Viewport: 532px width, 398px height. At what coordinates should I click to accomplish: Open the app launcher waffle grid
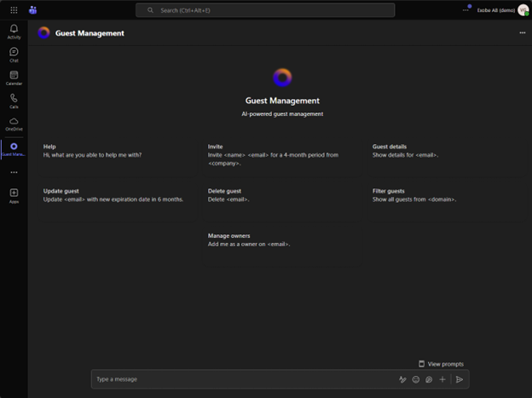14,10
